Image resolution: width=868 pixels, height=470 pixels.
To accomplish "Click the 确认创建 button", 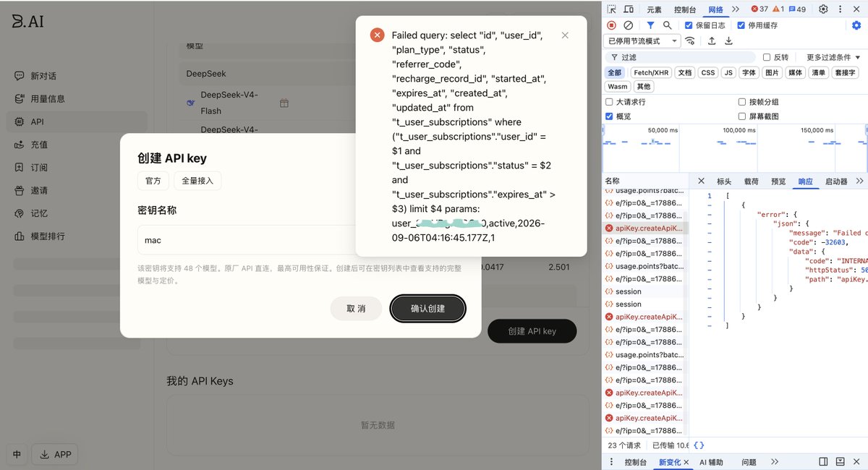I will (x=428, y=308).
